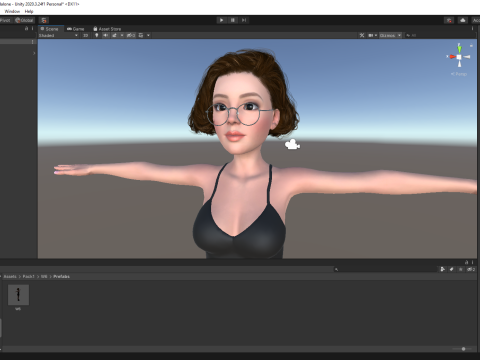Screen dimensions: 480x360
Task: Toggle grid snapping icon in main toolbar
Action: pyautogui.click(x=44, y=20)
